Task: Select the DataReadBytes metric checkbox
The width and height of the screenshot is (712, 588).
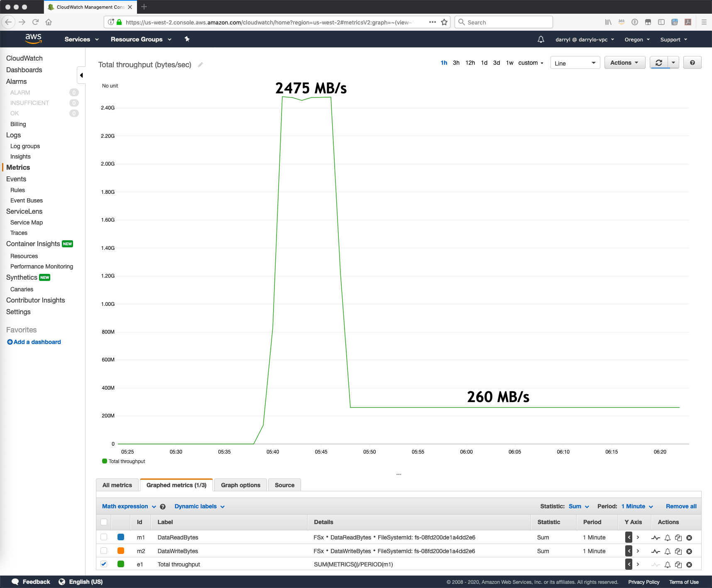Action: (x=104, y=537)
